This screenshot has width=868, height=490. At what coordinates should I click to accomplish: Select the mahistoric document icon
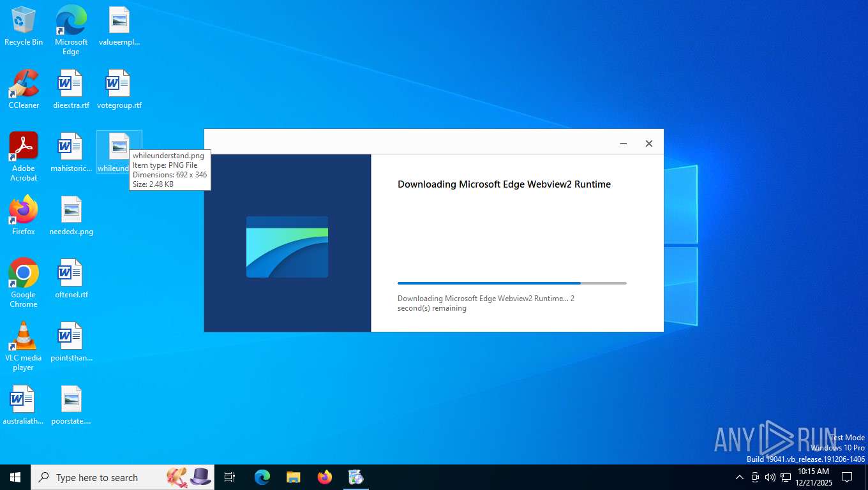71,152
